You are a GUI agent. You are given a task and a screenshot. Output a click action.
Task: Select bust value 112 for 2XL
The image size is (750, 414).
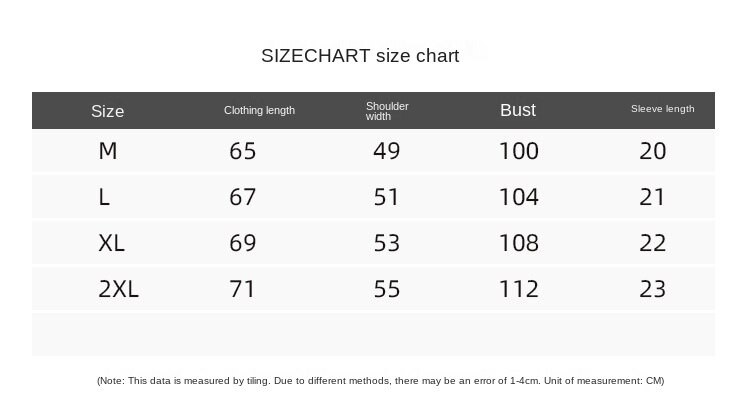518,289
